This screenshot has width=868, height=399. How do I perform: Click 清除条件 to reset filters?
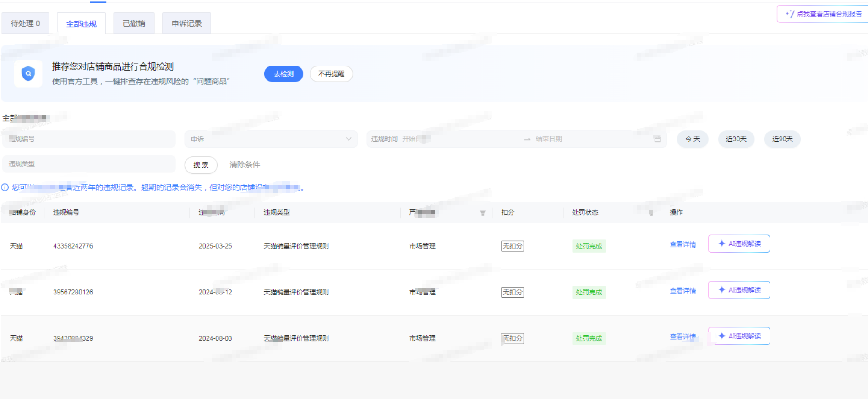(x=245, y=165)
